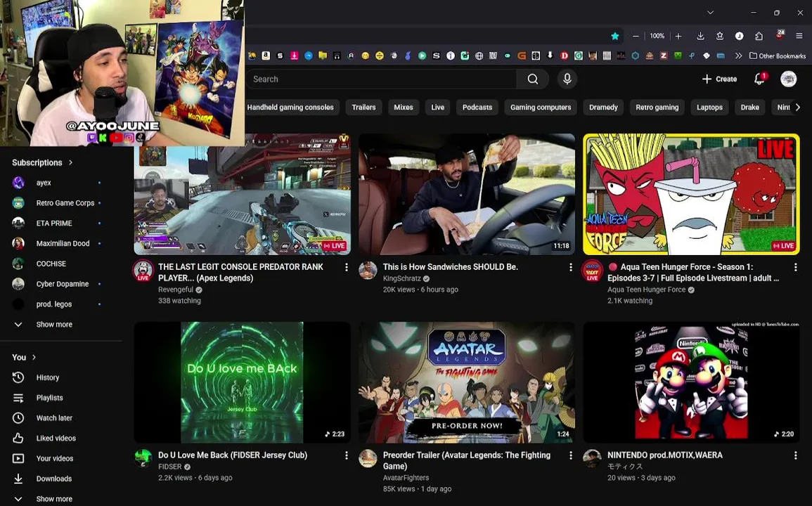Click the Minecraft creeper bookmark icon
812x506 pixels.
pos(677,56)
